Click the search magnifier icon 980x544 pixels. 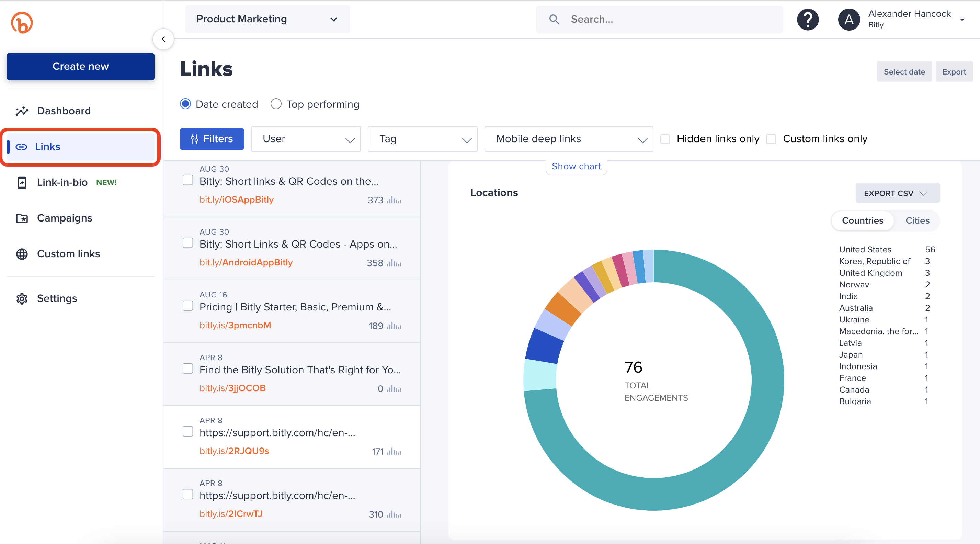554,19
